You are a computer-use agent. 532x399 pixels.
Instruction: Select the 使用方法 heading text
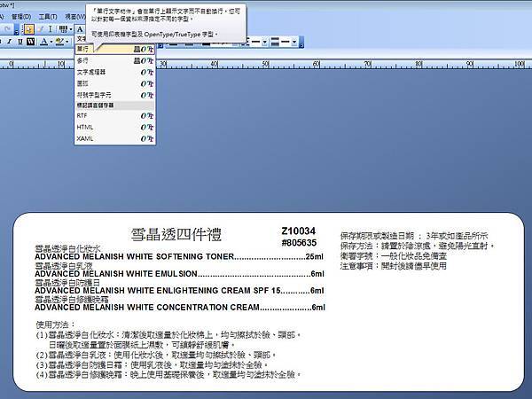click(55, 325)
